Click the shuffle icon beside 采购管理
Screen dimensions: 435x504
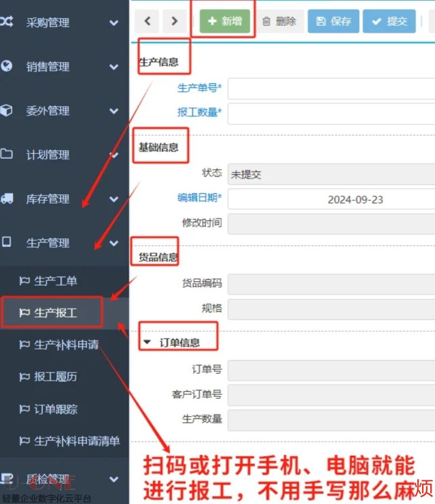6,22
